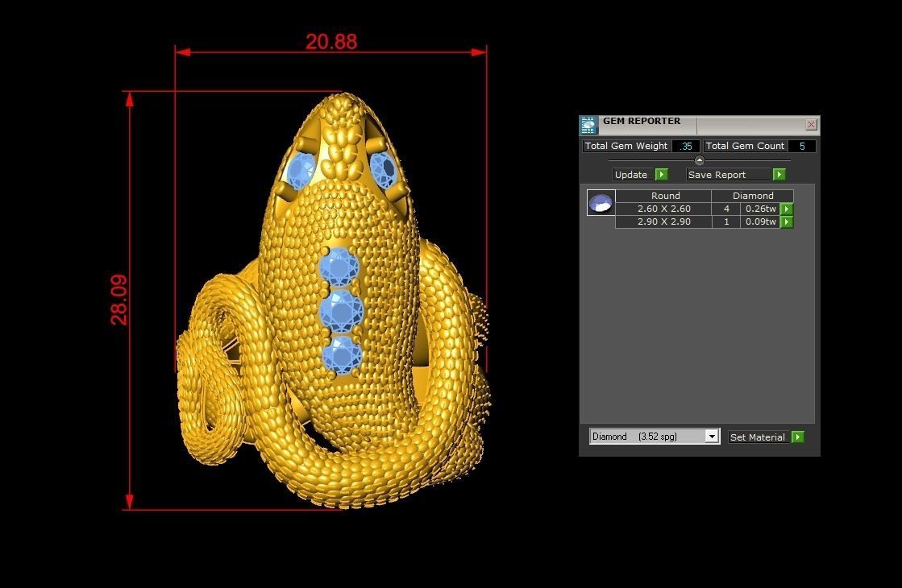Click the Gem Reporter panel icon
Image resolution: width=902 pixels, height=588 pixels.
click(x=588, y=125)
